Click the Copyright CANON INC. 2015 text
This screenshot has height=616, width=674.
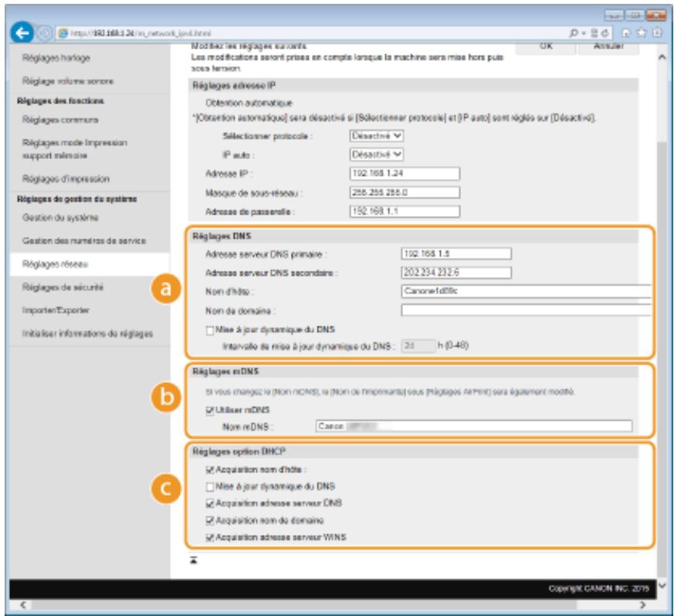tap(598, 588)
